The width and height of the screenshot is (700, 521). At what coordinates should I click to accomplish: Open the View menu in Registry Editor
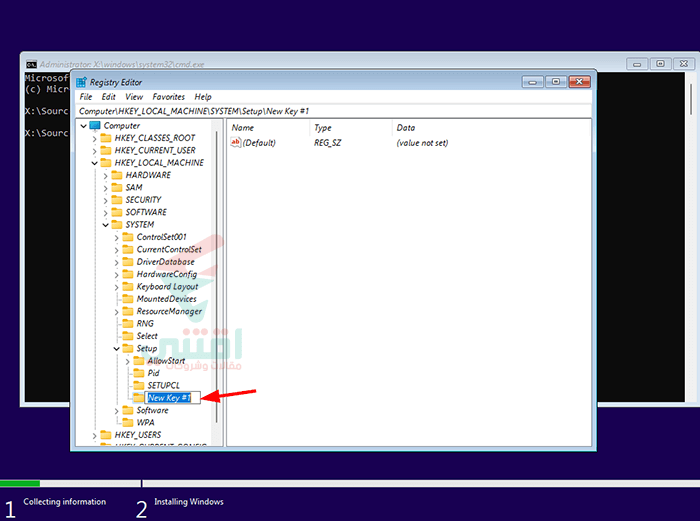pyautogui.click(x=133, y=97)
